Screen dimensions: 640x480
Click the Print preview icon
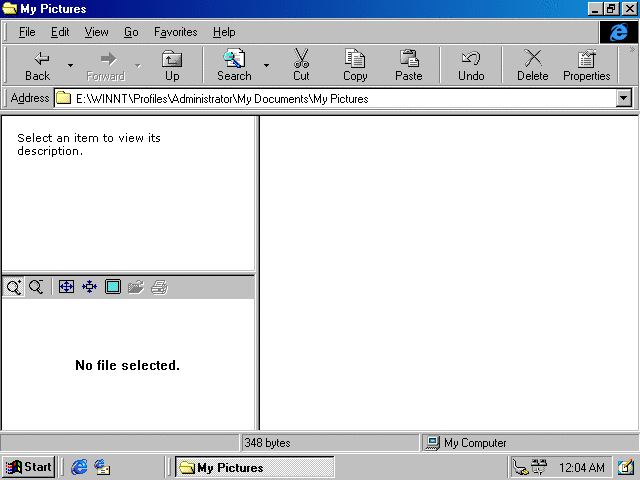coord(159,287)
